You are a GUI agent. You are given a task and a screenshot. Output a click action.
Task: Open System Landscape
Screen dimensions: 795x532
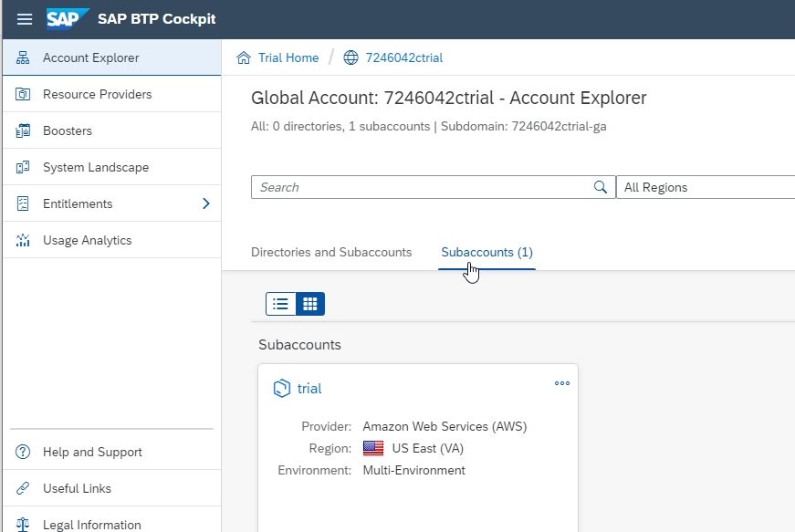click(111, 167)
